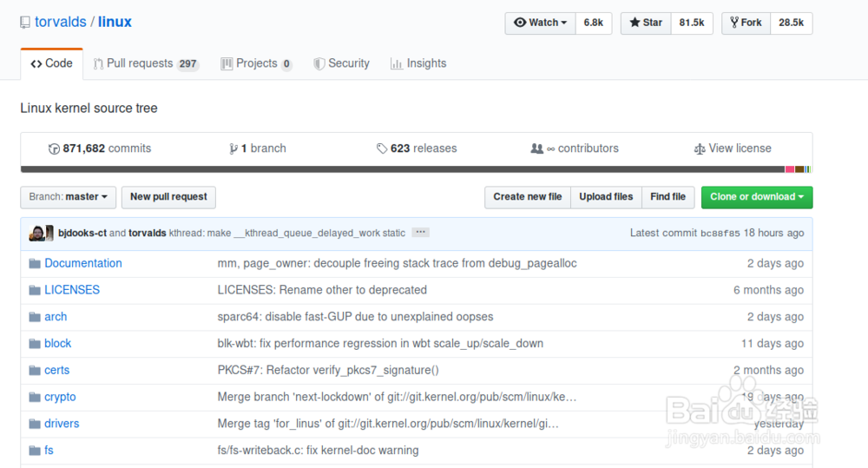Switch to the Pull requests tab
This screenshot has width=868, height=468.
(146, 63)
